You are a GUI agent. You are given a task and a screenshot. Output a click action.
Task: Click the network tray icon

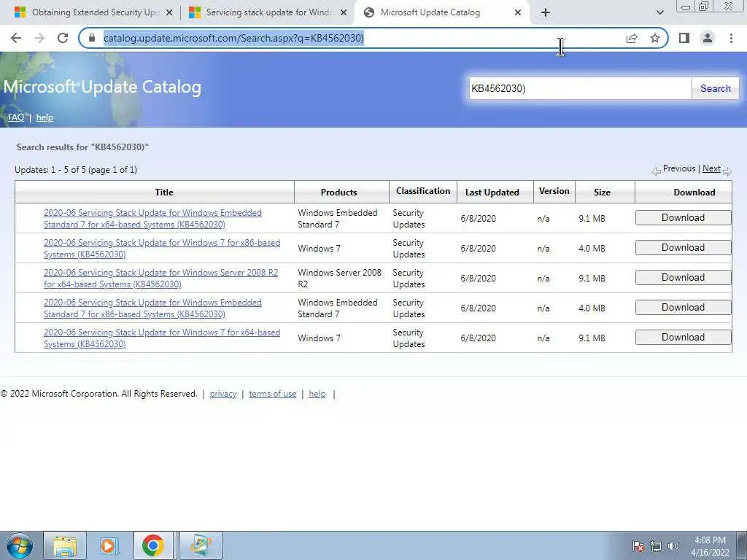pyautogui.click(x=656, y=546)
